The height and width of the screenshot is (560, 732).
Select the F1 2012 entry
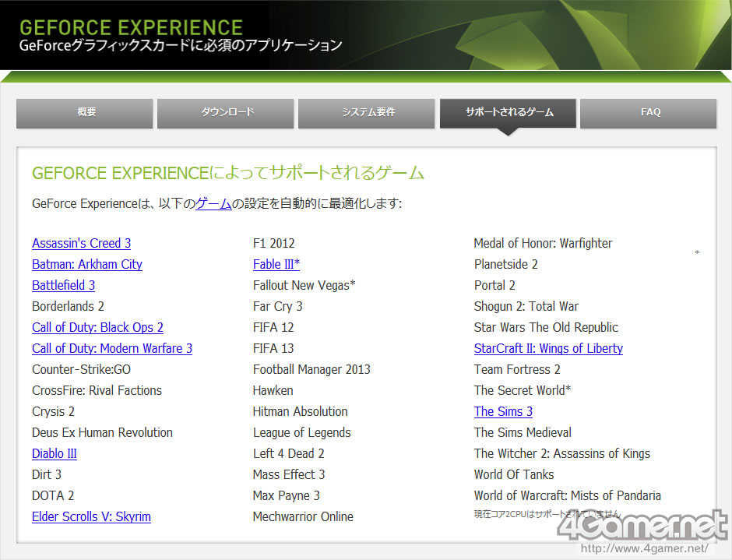(274, 243)
